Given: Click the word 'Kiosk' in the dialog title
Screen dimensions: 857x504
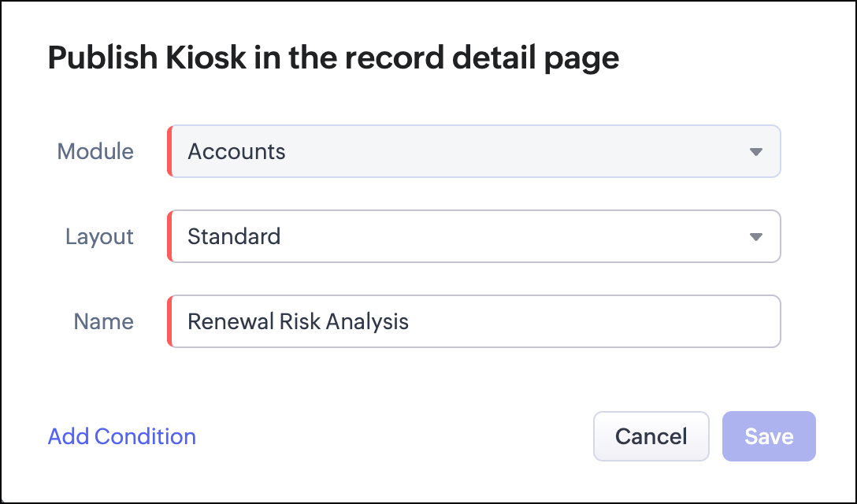Looking at the screenshot, I should point(206,57).
